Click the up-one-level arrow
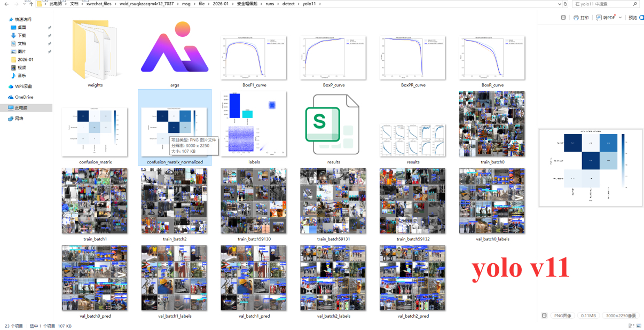The height and width of the screenshot is (330, 644). coord(31,4)
